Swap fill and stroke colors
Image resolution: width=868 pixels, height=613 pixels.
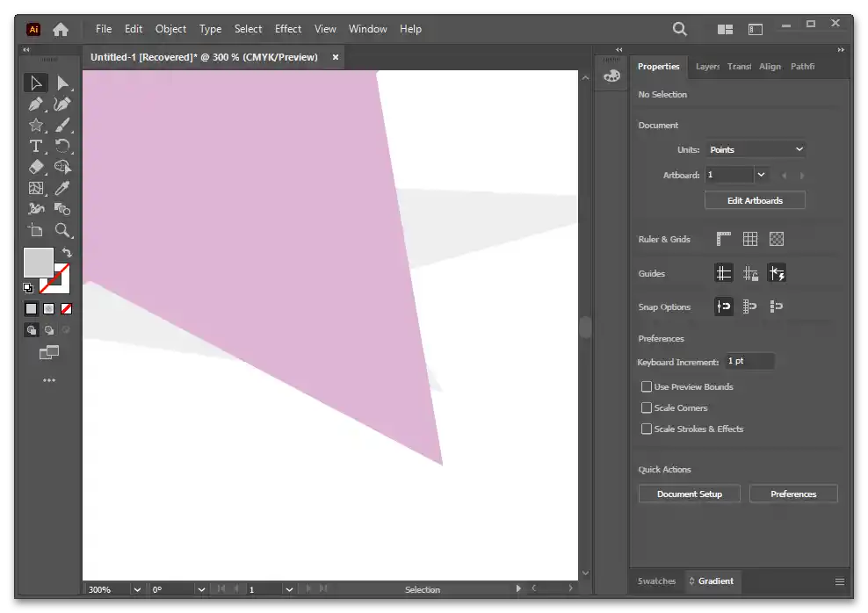(x=67, y=253)
